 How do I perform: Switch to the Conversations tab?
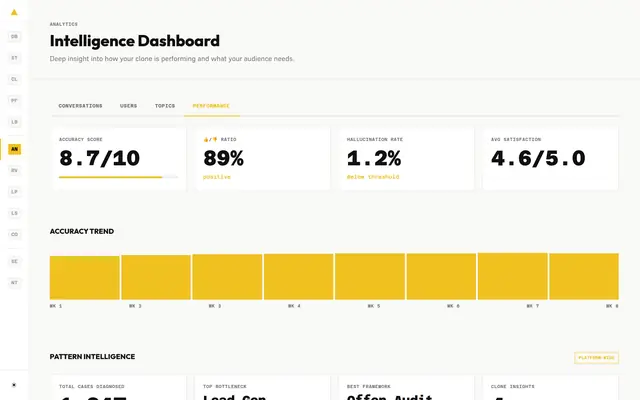coord(80,106)
